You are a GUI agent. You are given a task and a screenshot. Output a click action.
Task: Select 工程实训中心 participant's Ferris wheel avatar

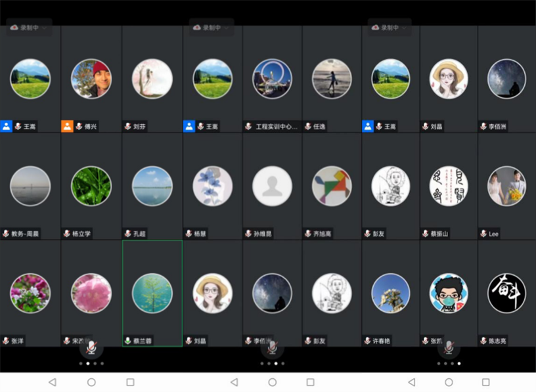click(x=272, y=79)
